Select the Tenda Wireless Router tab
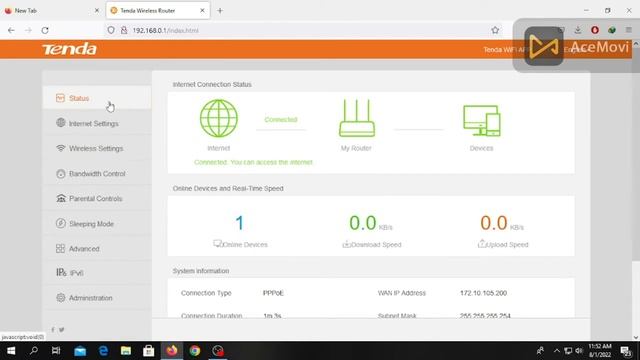This screenshot has width=640, height=360. coord(158,11)
